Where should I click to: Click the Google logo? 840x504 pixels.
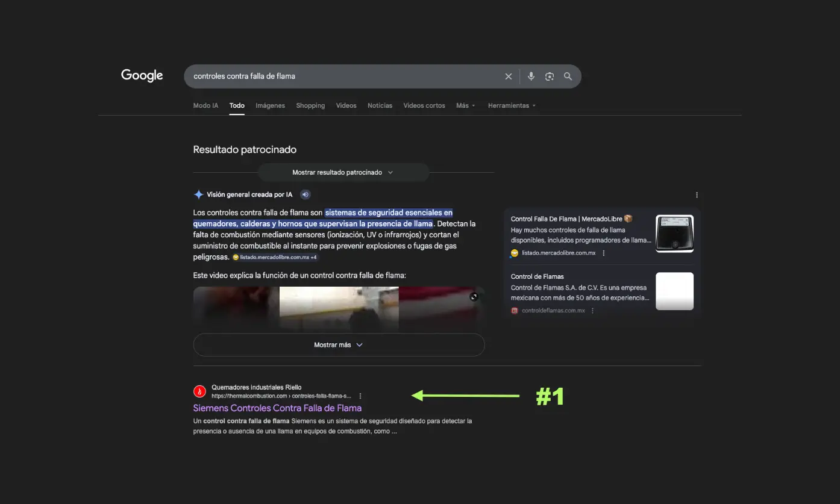pyautogui.click(x=142, y=76)
